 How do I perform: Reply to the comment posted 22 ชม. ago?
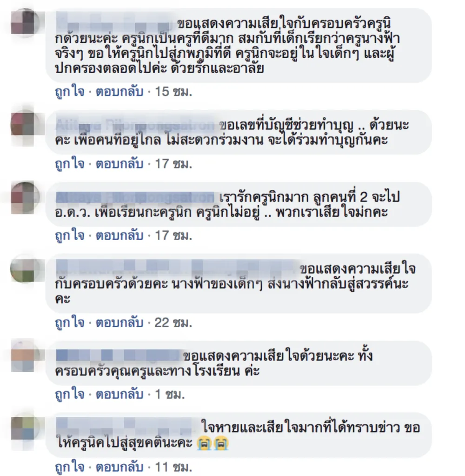pos(120,322)
